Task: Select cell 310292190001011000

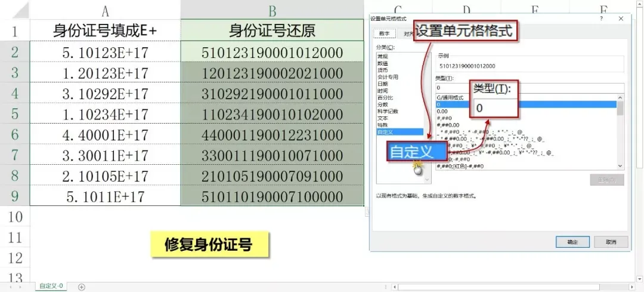Action: [x=272, y=93]
